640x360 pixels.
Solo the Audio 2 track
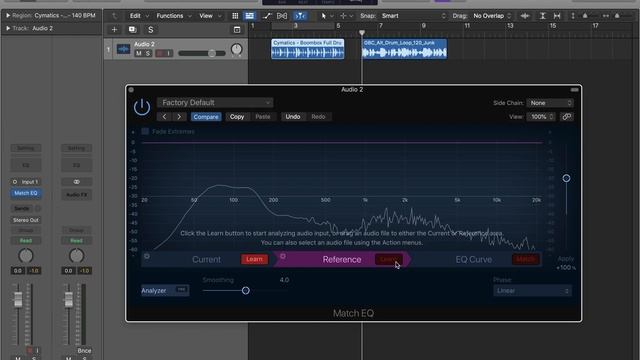point(148,53)
